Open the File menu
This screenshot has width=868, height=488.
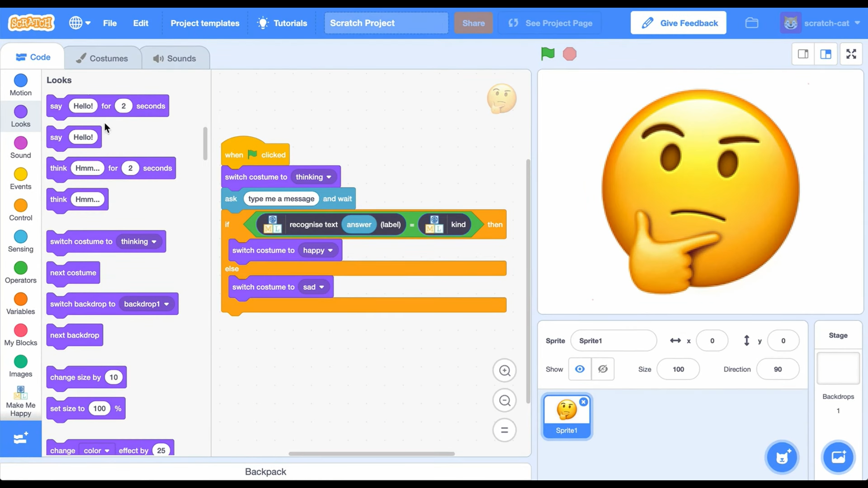coord(109,23)
